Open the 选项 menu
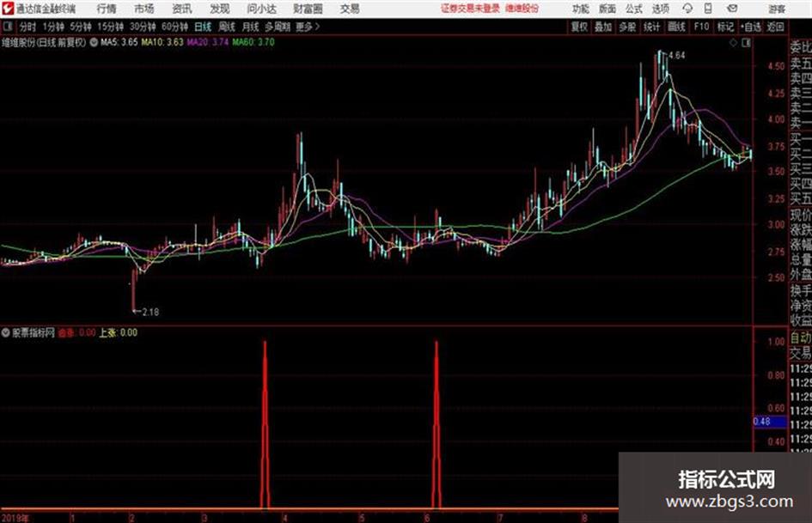This screenshot has height=523, width=812. click(660, 9)
